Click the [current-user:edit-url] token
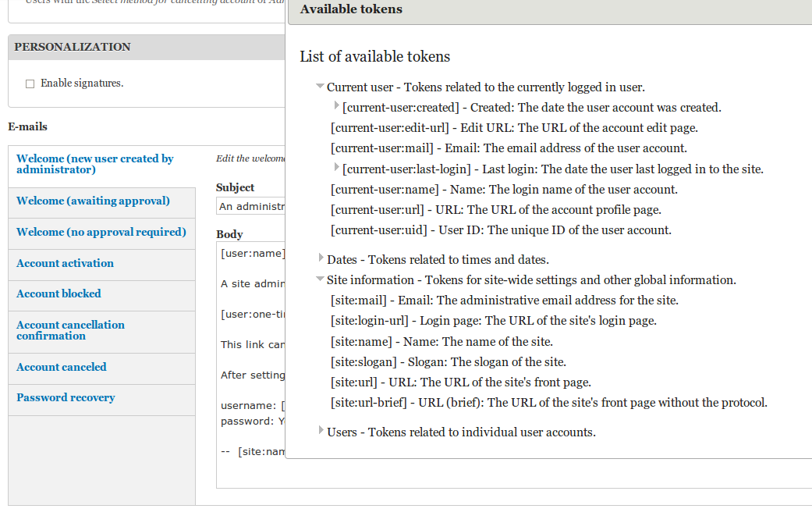This screenshot has width=812, height=523. [390, 128]
